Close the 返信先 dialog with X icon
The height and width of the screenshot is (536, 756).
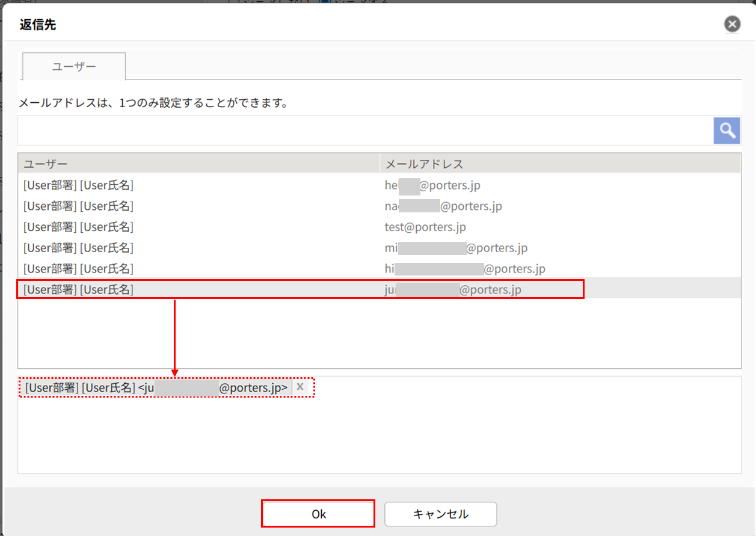point(732,24)
